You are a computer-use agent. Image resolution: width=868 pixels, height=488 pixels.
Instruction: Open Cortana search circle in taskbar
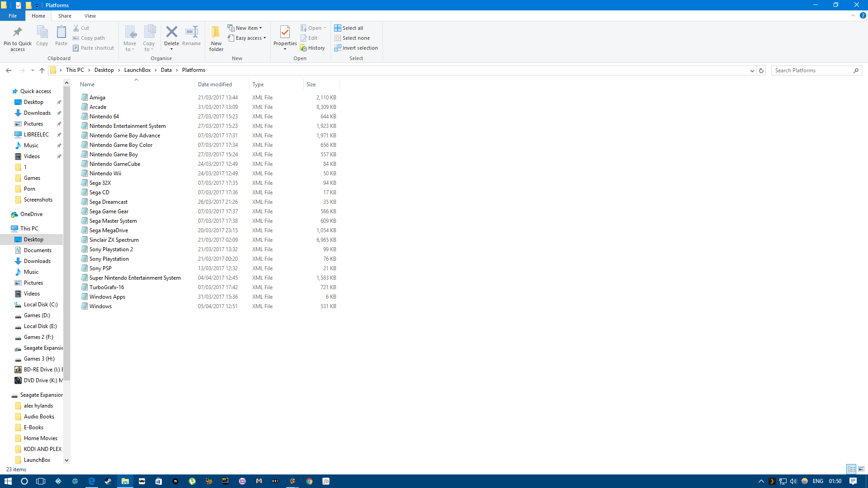point(24,481)
